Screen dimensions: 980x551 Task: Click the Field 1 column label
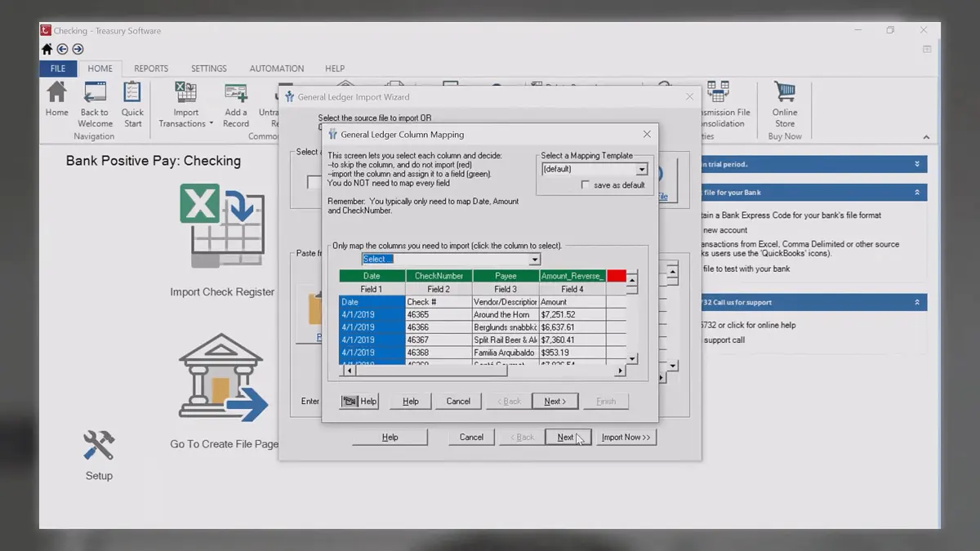(x=372, y=289)
